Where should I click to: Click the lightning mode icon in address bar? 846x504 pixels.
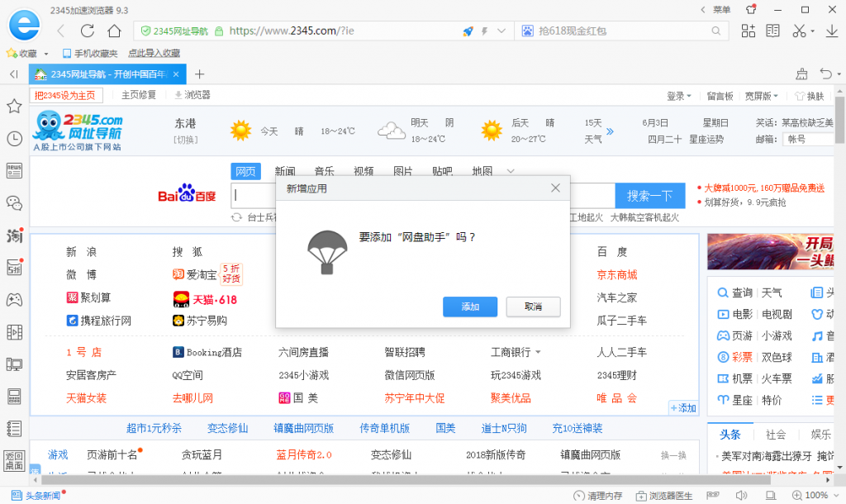pyautogui.click(x=484, y=31)
